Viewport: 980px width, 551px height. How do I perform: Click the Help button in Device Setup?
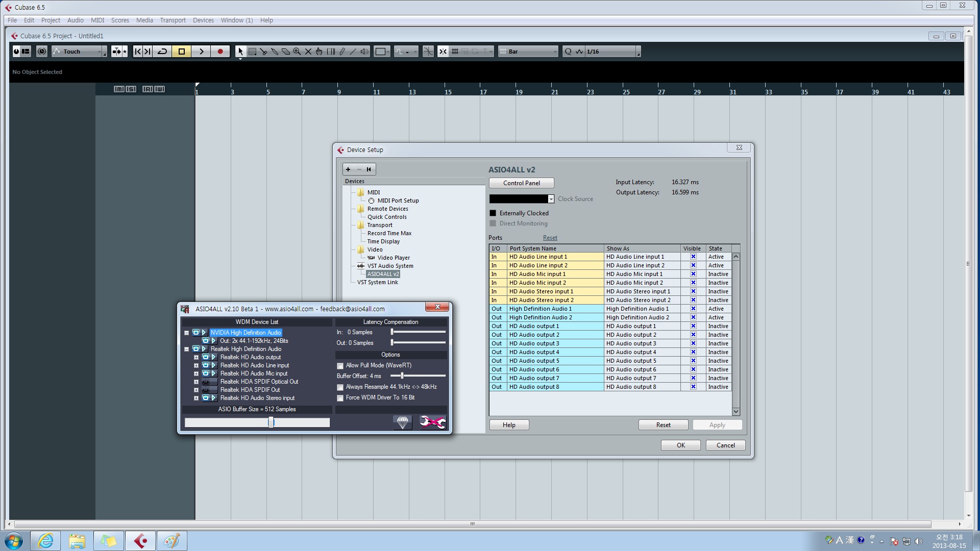[509, 425]
